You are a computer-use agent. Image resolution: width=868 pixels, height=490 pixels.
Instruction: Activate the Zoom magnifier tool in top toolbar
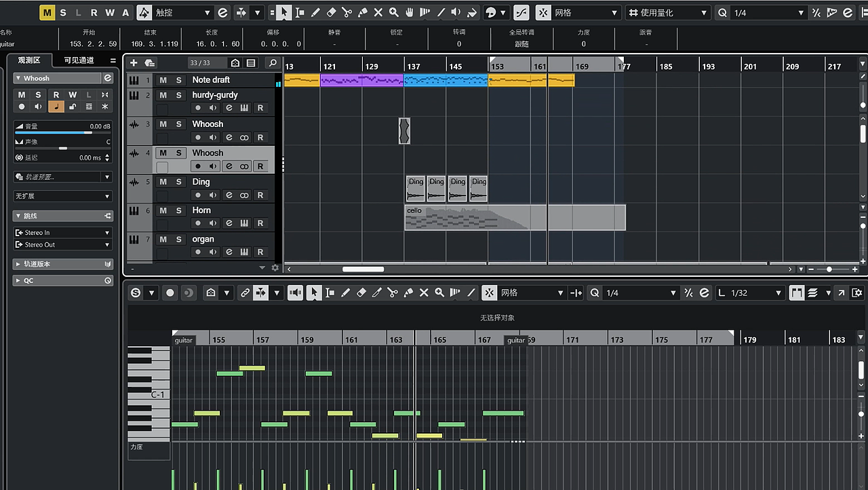(x=393, y=12)
